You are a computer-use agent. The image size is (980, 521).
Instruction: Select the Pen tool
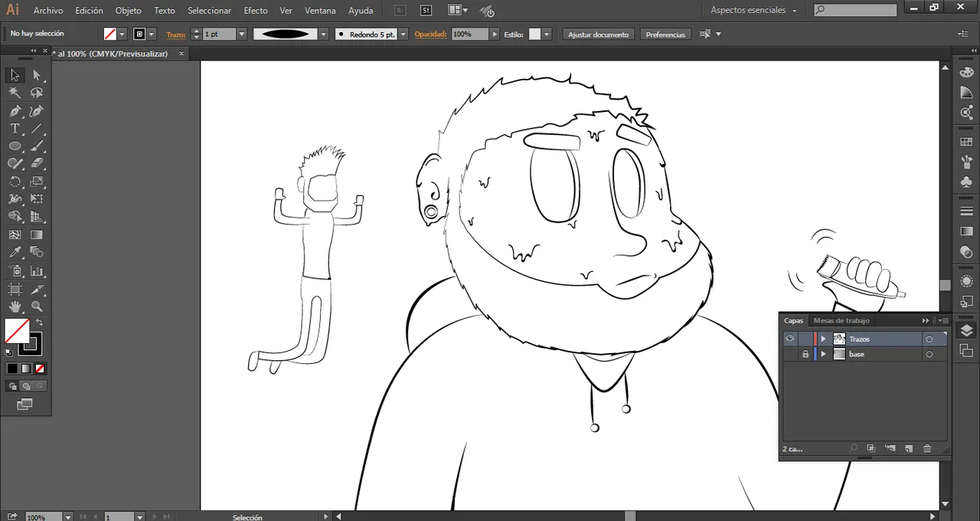[x=15, y=111]
